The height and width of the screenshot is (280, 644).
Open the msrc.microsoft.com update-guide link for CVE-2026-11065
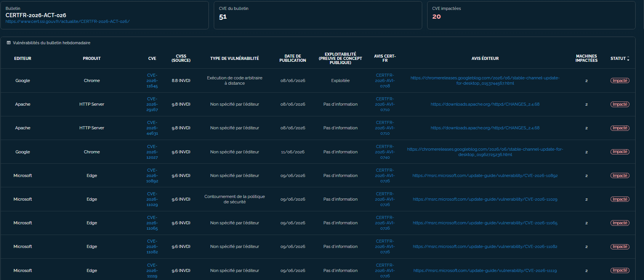485,223
